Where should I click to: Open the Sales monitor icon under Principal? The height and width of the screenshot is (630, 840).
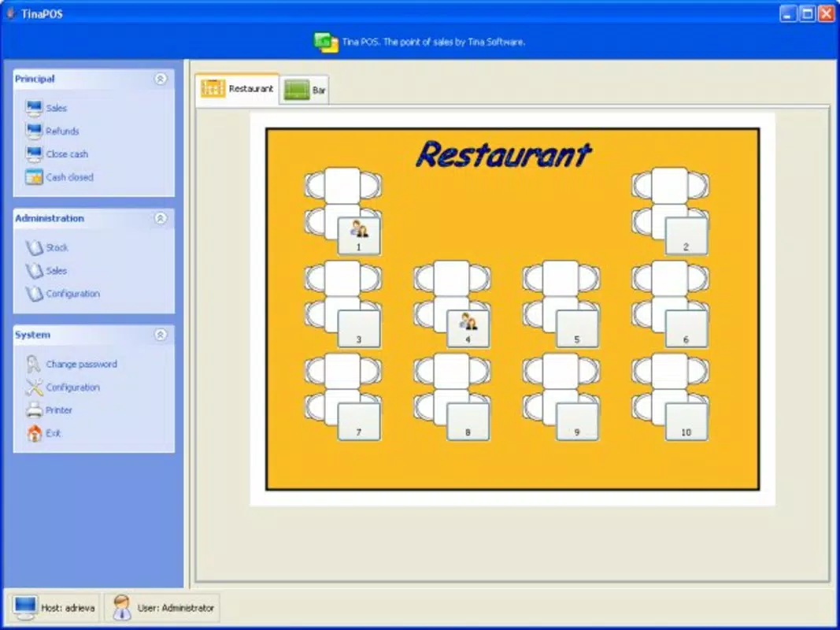pyautogui.click(x=34, y=108)
